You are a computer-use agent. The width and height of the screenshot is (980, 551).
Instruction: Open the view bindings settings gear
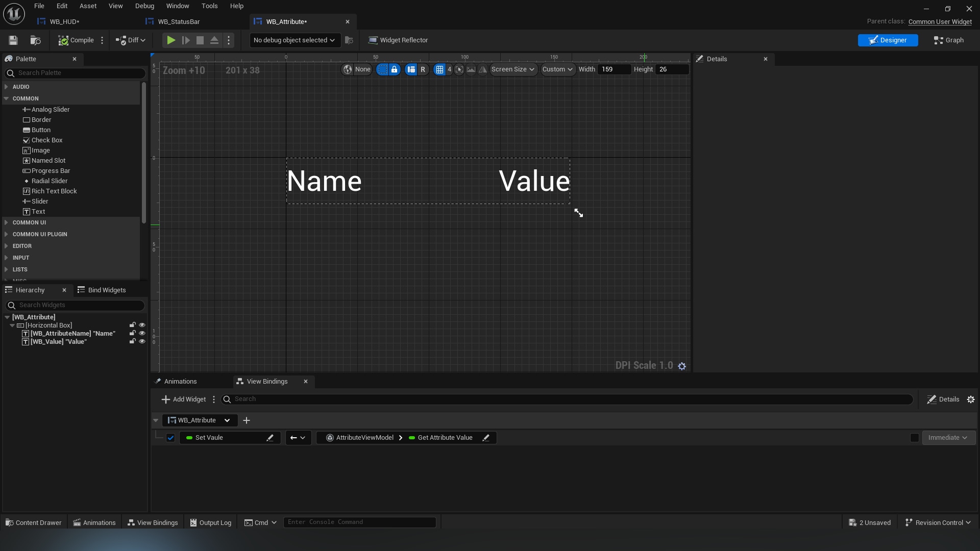(x=971, y=399)
